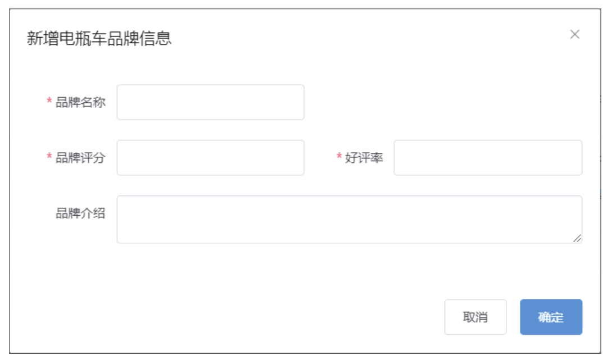Viewport: 612px width, 364px height.
Task: Click blank header area right of the title
Action: coord(365,38)
